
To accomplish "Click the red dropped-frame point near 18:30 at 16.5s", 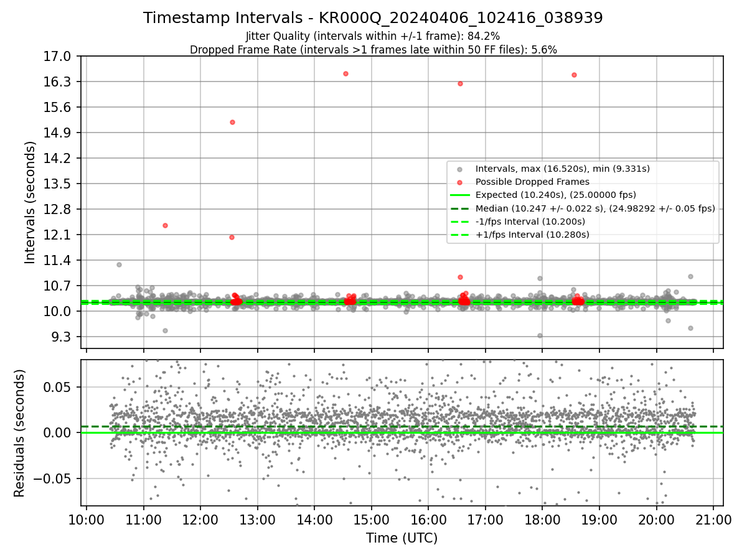I will (574, 75).
